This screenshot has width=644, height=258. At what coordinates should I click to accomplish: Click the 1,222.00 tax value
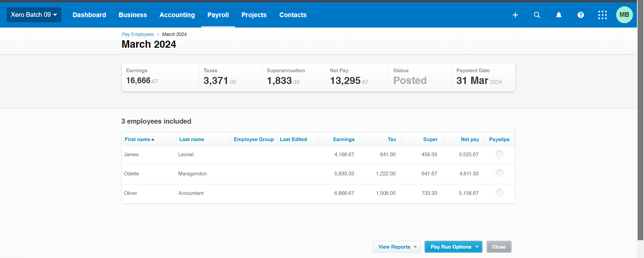point(386,174)
